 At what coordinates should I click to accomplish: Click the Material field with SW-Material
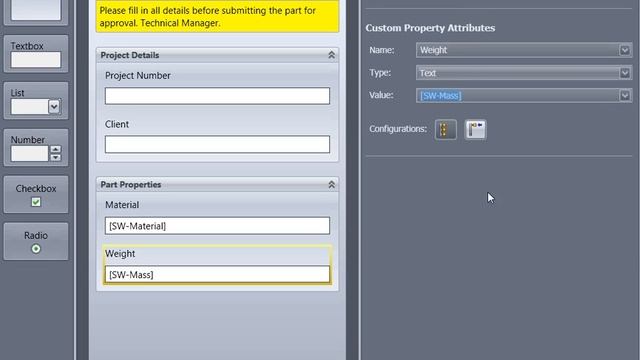(217, 226)
